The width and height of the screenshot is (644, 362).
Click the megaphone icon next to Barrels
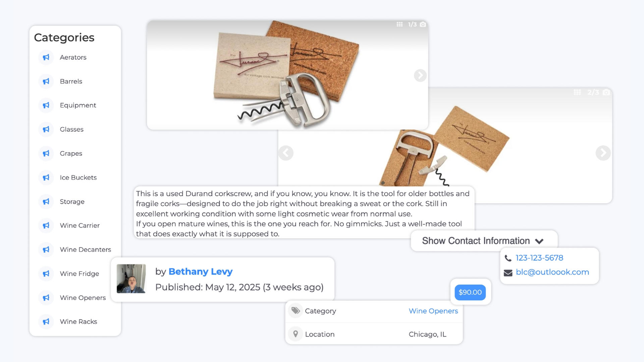tap(46, 81)
